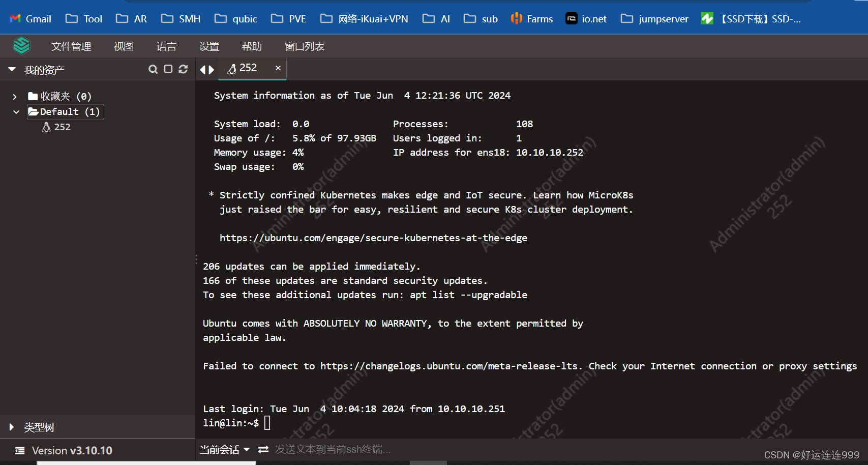The height and width of the screenshot is (465, 868).
Task: Open the 窗口列表 menu
Action: tap(305, 46)
